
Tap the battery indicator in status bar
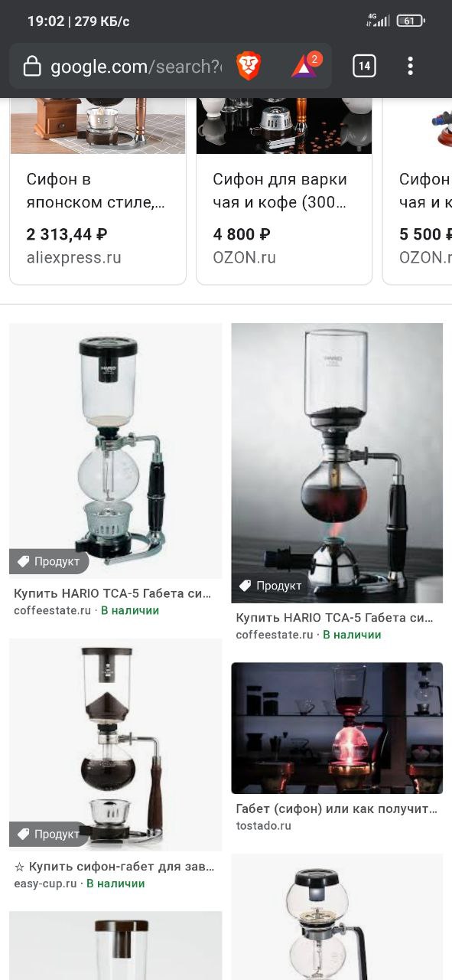pyautogui.click(x=410, y=21)
